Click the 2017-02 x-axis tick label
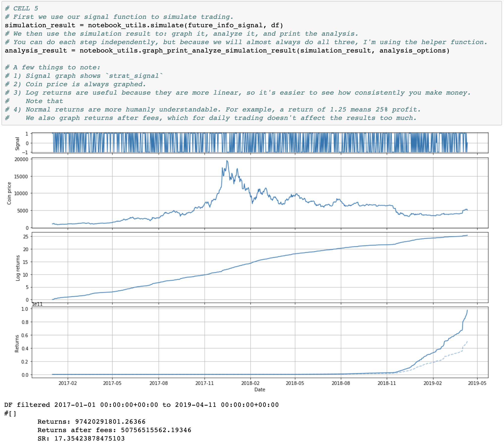 pos(68,383)
